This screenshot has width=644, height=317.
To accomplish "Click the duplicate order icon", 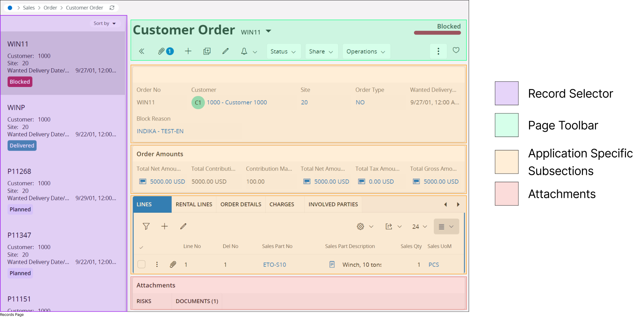I will [207, 51].
